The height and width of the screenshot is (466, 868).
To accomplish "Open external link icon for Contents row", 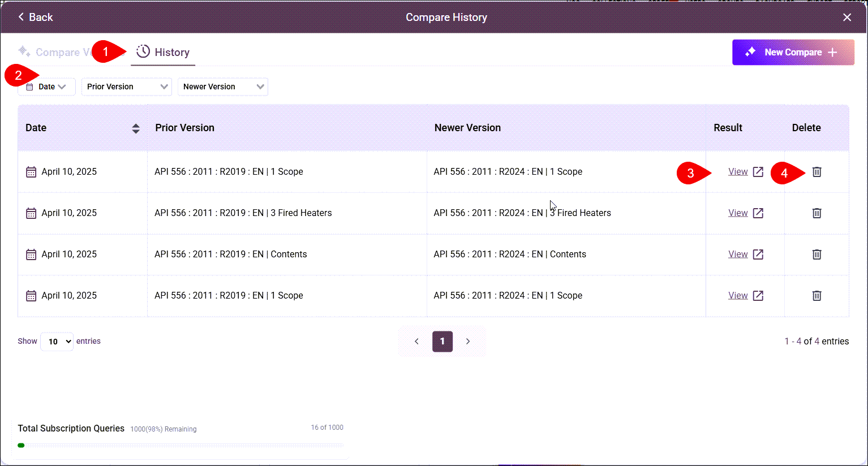I will 758,254.
